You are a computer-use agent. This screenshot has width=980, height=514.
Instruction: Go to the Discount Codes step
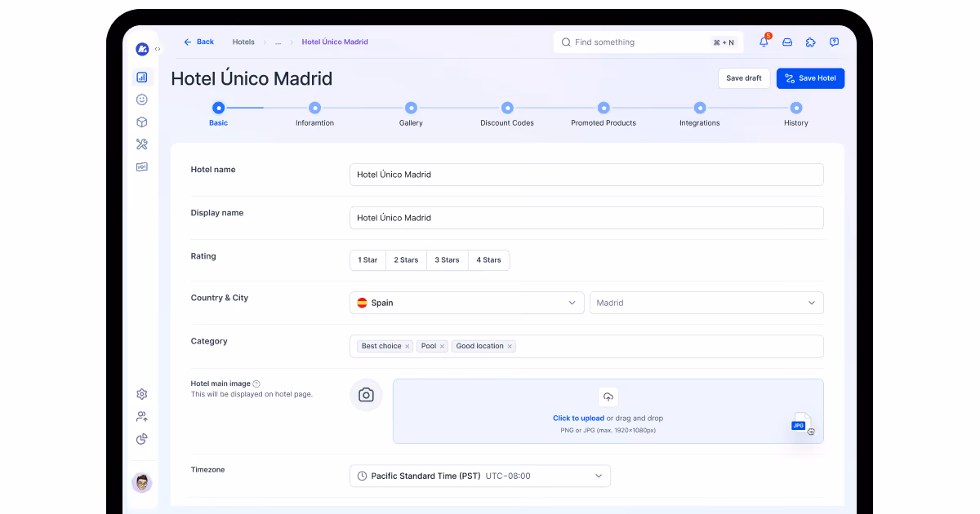pyautogui.click(x=507, y=114)
